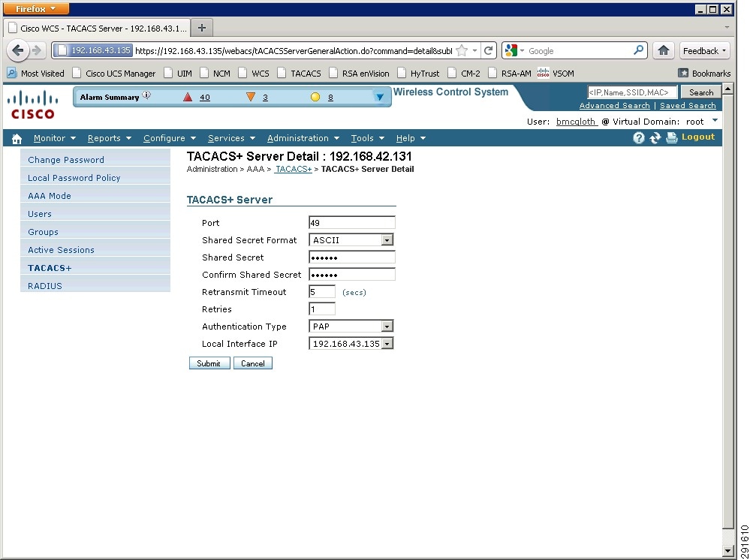Open the Configure menu

coord(170,138)
